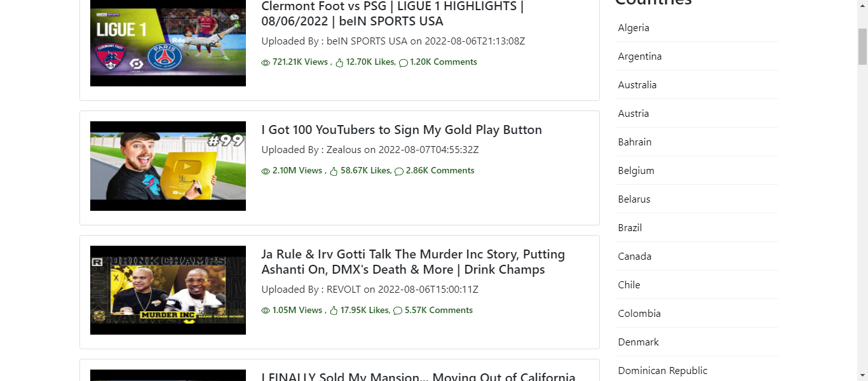Pick Chile in the countries sidebar

tap(696, 285)
